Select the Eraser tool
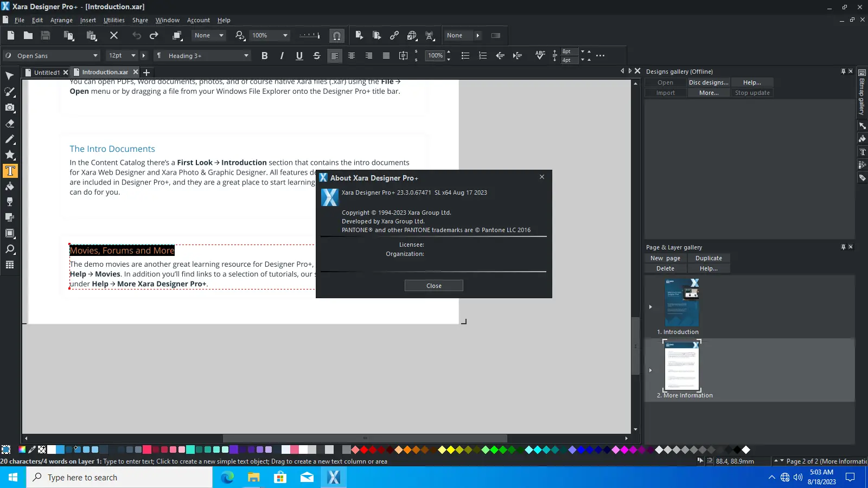This screenshot has height=488, width=868. click(10, 124)
